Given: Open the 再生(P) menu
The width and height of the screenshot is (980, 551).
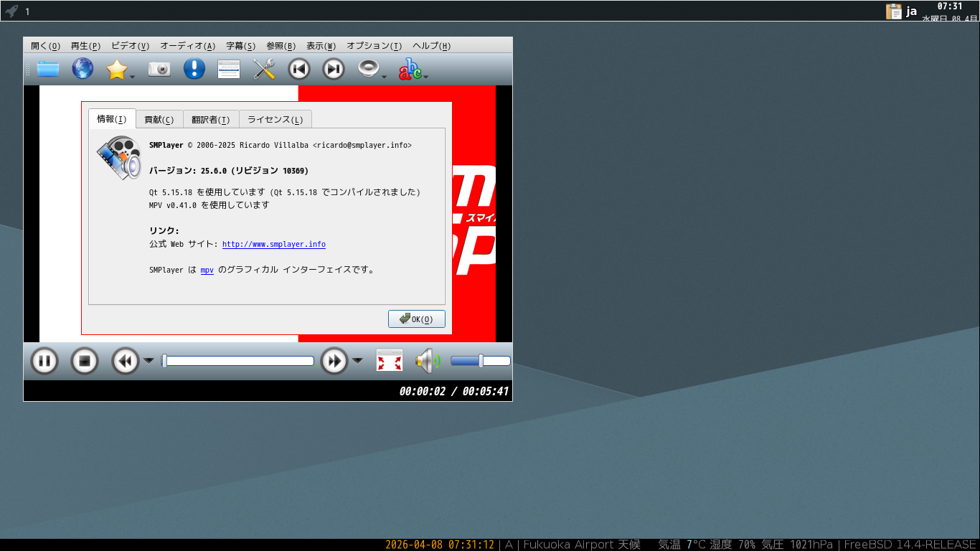Looking at the screenshot, I should click(86, 46).
